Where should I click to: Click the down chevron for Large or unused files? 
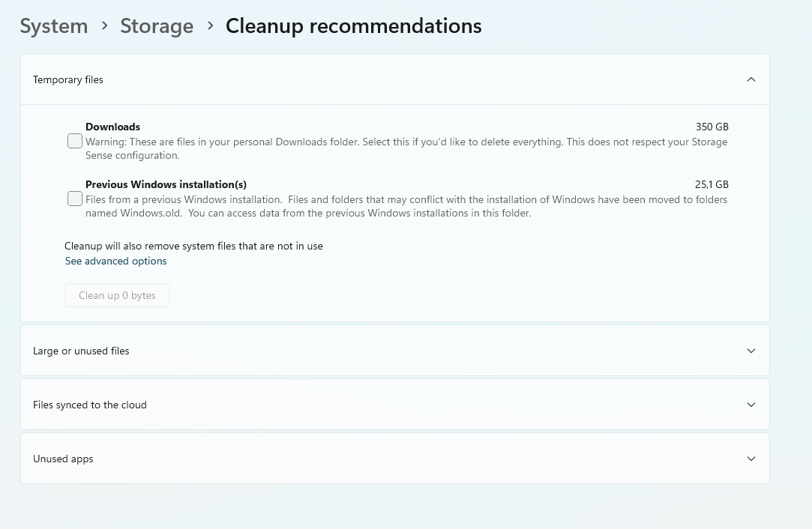click(751, 351)
